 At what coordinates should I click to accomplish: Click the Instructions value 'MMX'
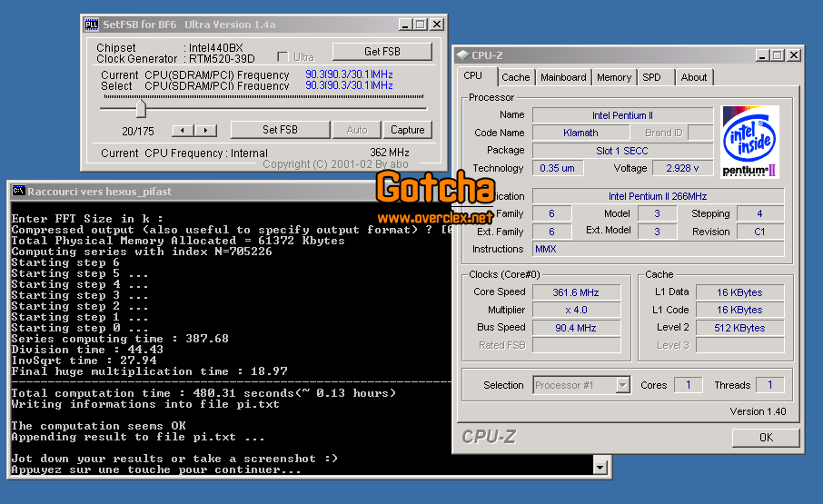[x=659, y=249]
